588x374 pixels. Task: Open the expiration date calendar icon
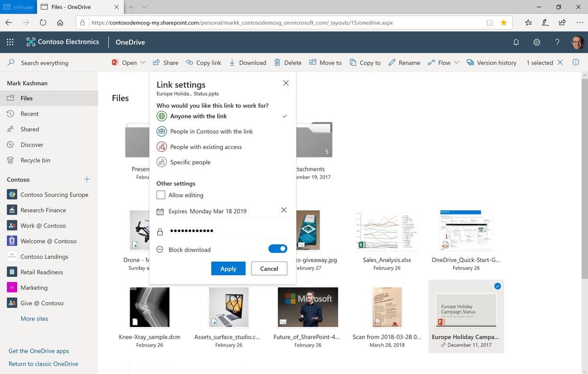(160, 211)
